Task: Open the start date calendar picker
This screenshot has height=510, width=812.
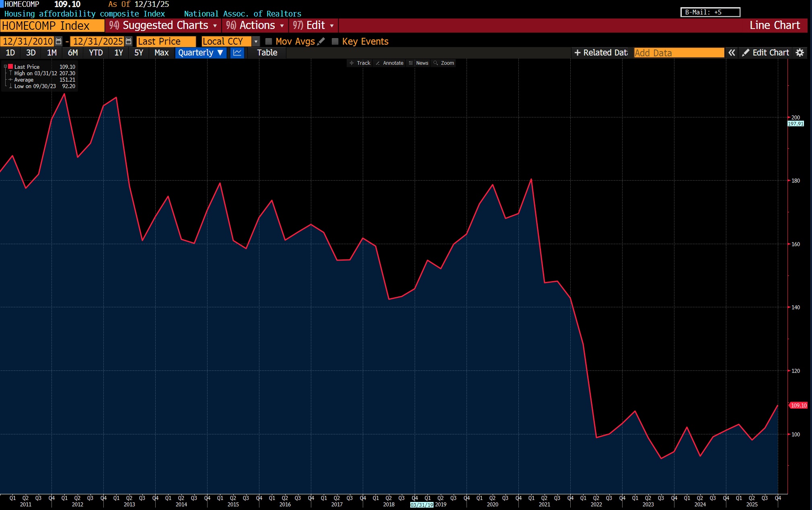Action: pos(59,41)
